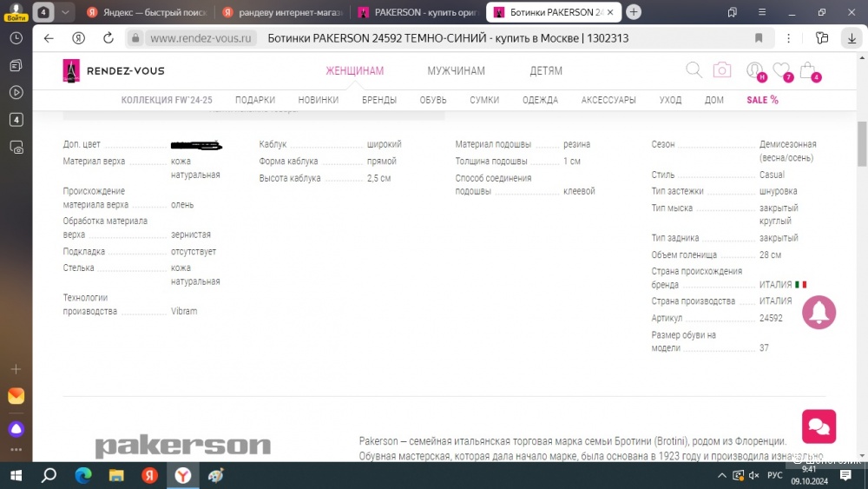Open УХОД menu item
Viewport: 868px width, 489px height.
(670, 100)
